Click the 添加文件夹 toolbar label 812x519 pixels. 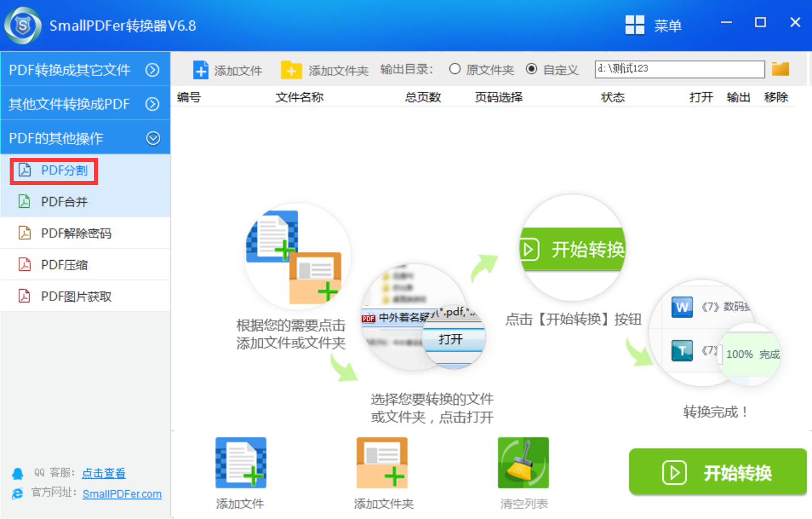click(339, 70)
